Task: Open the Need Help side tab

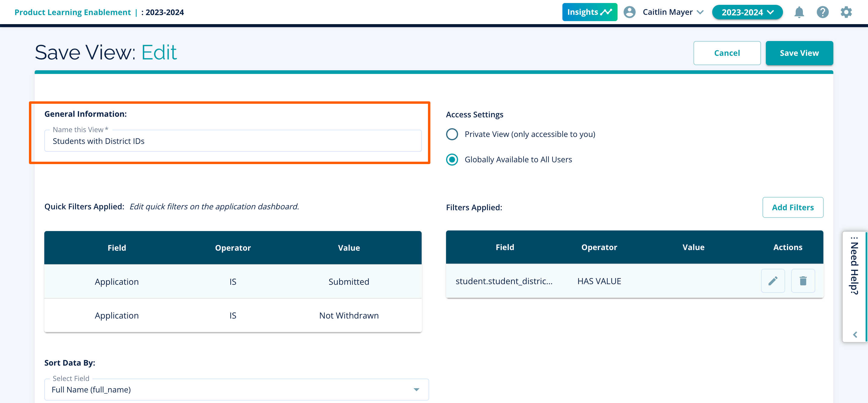Action: pyautogui.click(x=854, y=266)
